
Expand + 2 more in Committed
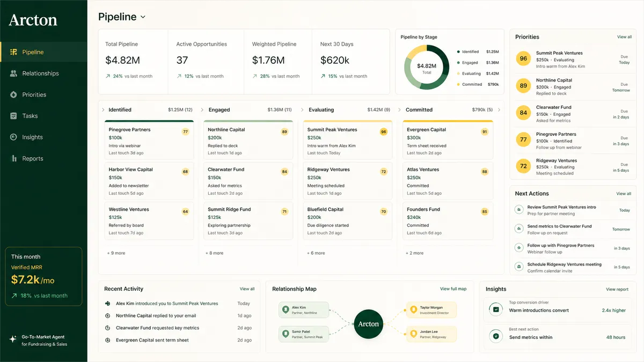[414, 253]
